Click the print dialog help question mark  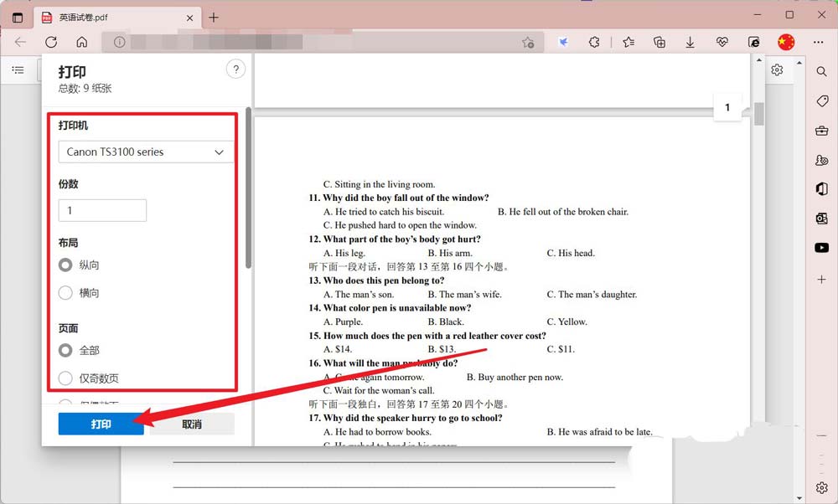coord(235,69)
